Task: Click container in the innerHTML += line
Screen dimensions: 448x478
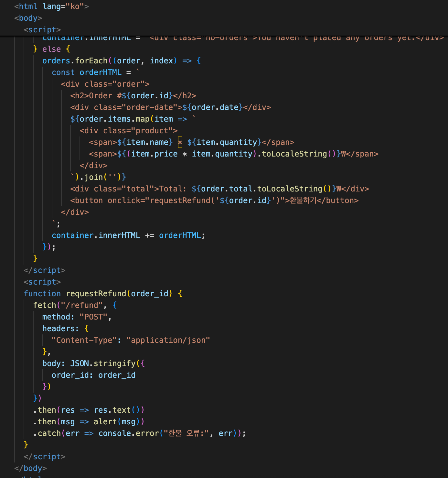Action: tap(72, 235)
